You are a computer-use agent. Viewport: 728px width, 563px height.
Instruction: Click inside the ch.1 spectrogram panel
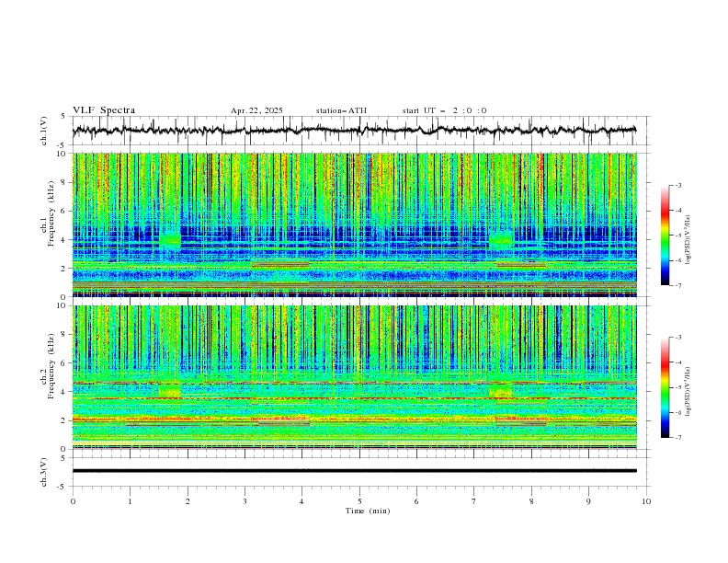click(355, 224)
